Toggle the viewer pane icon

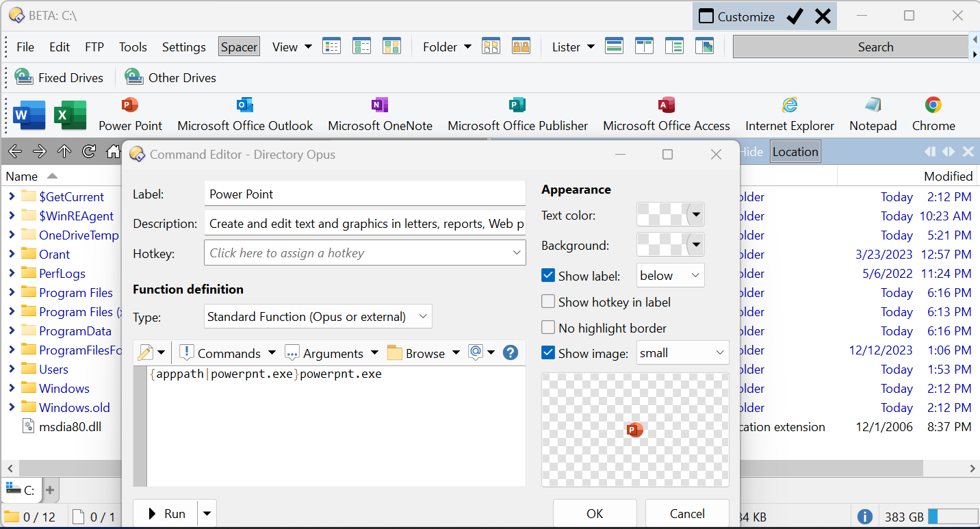coord(704,47)
